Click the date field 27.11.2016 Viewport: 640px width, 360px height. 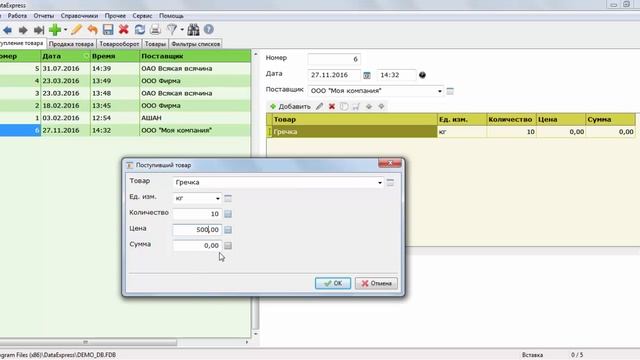334,75
